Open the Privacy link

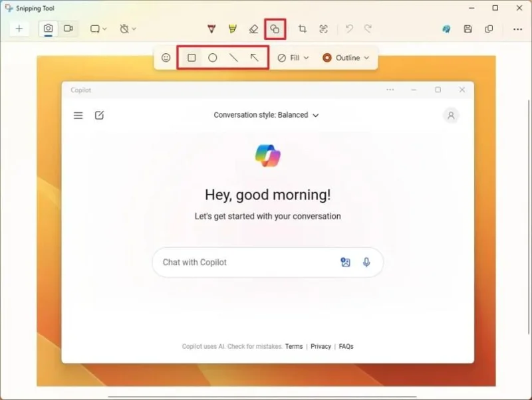(321, 346)
